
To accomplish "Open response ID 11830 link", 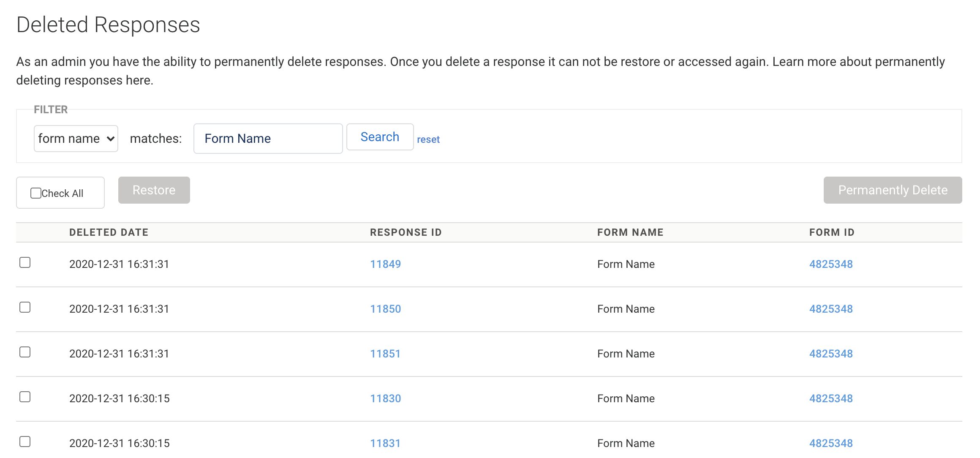I will click(385, 398).
